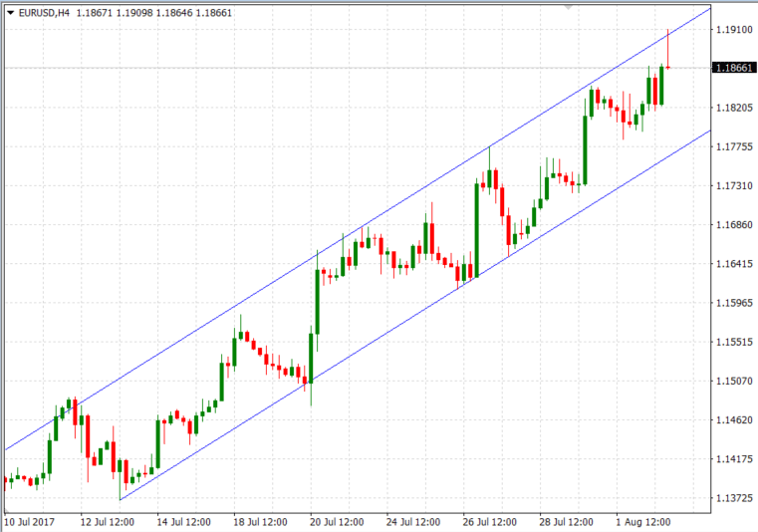The width and height of the screenshot is (758, 532).
Task: Click the 1.14620 price axis label
Action: (734, 419)
